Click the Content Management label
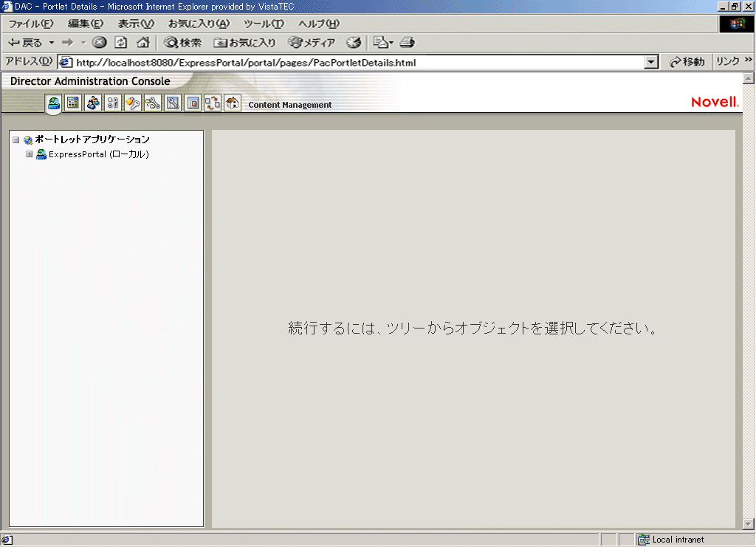756x547 pixels. 289,105
